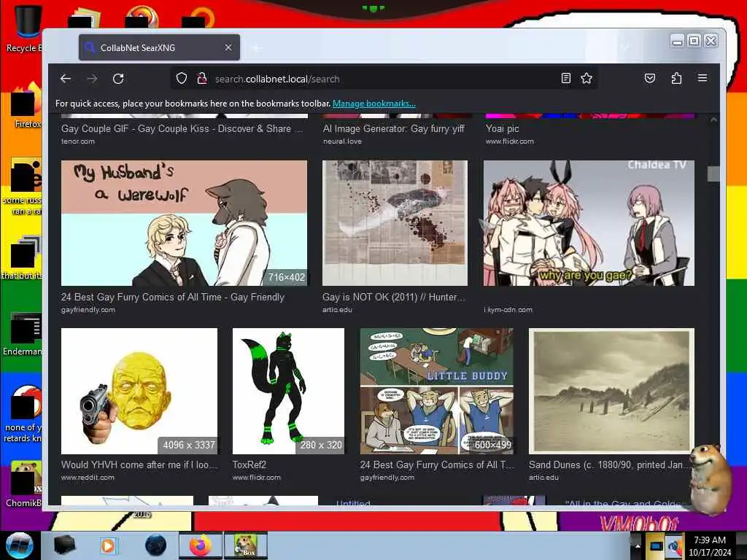Image resolution: width=747 pixels, height=560 pixels.
Task: Open the 'My Husband's a Werewolf' thumbnail
Action: tap(184, 223)
